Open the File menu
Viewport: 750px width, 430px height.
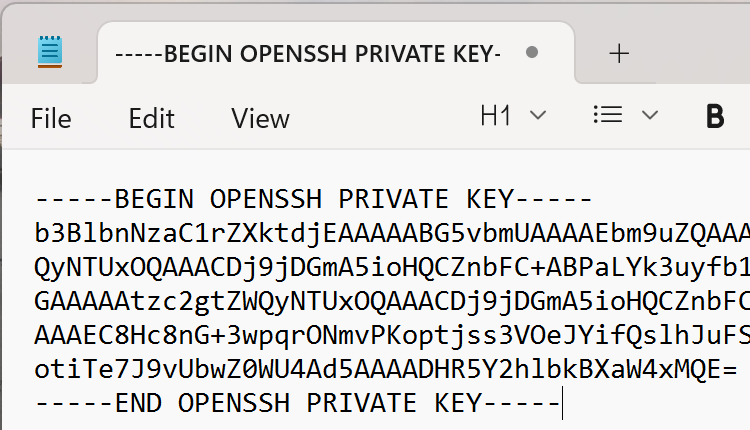[51, 118]
